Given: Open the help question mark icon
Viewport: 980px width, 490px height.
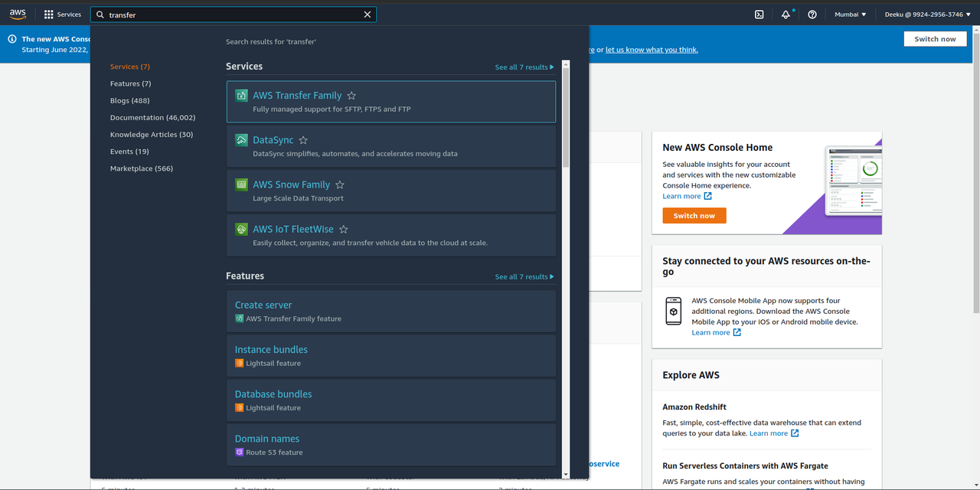Looking at the screenshot, I should click(812, 15).
